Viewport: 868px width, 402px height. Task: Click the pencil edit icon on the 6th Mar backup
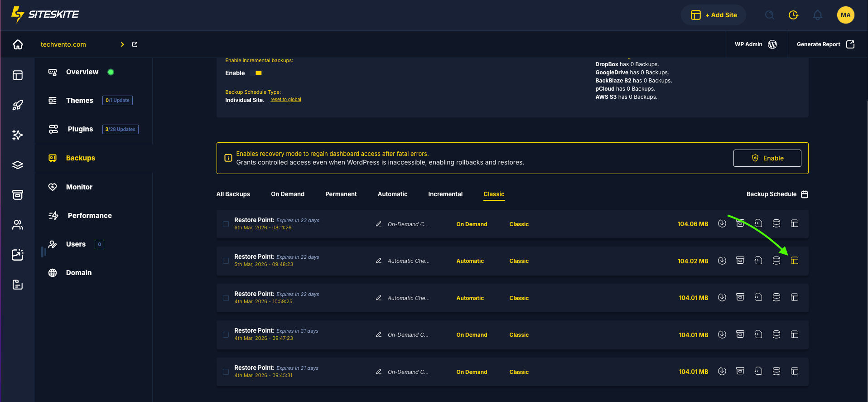click(x=379, y=224)
